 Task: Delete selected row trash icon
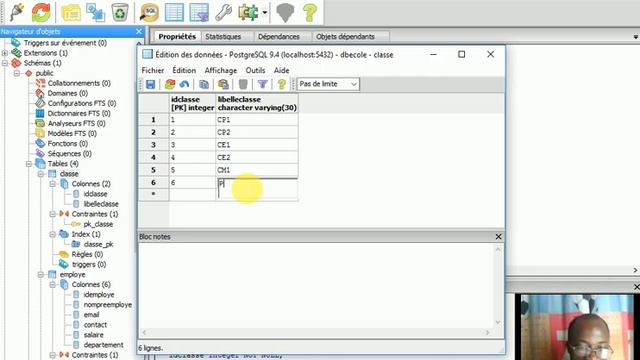coord(243,84)
